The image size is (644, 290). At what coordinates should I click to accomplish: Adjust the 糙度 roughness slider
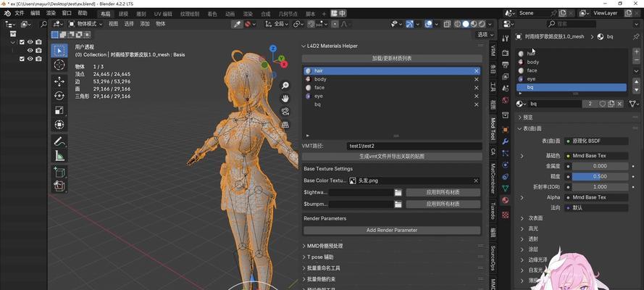[600, 176]
